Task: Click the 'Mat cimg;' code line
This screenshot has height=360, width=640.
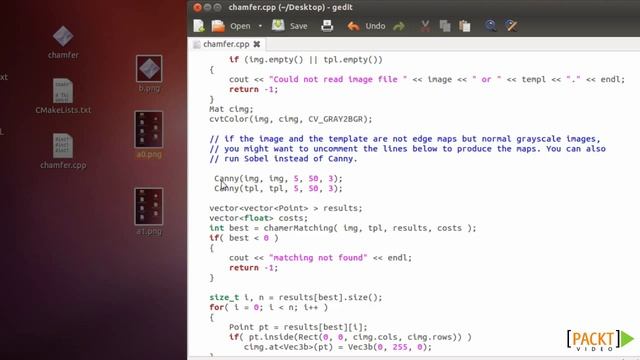Action: point(231,109)
